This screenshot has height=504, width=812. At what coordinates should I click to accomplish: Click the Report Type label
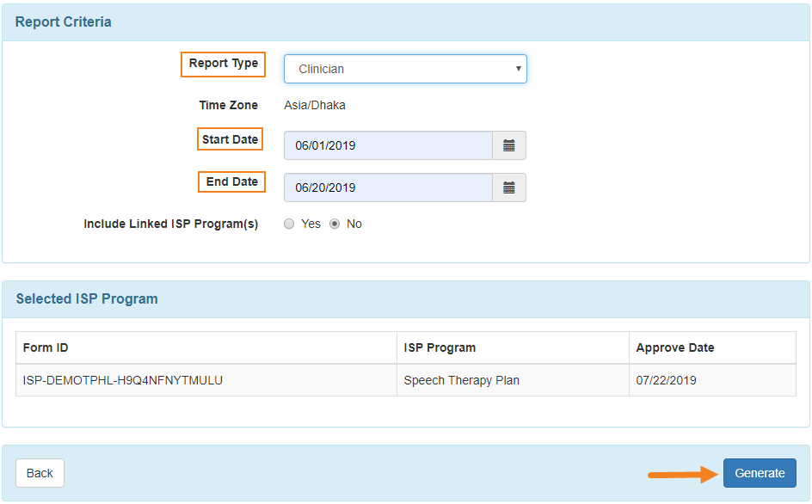point(223,63)
